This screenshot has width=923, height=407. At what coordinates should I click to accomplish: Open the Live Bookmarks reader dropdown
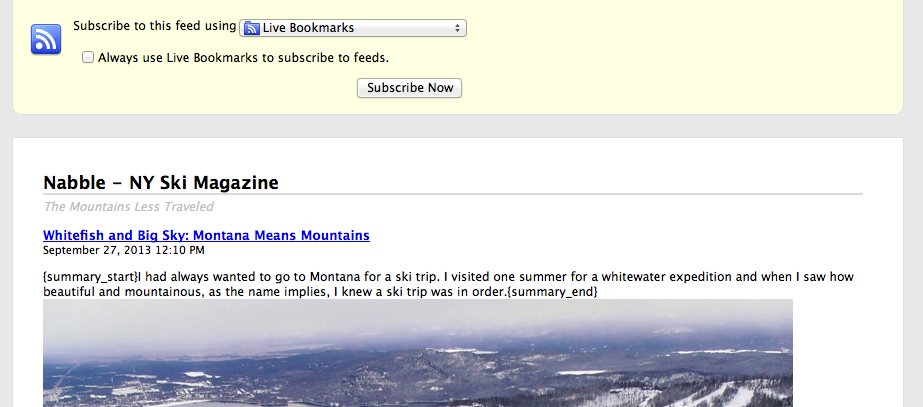pyautogui.click(x=353, y=28)
